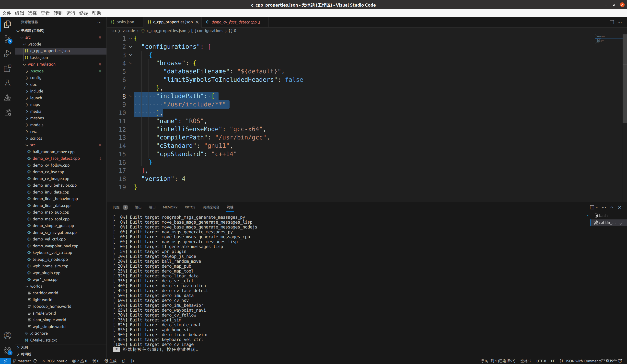
Task: Click the ports forwarded indicator
Action: (96, 361)
